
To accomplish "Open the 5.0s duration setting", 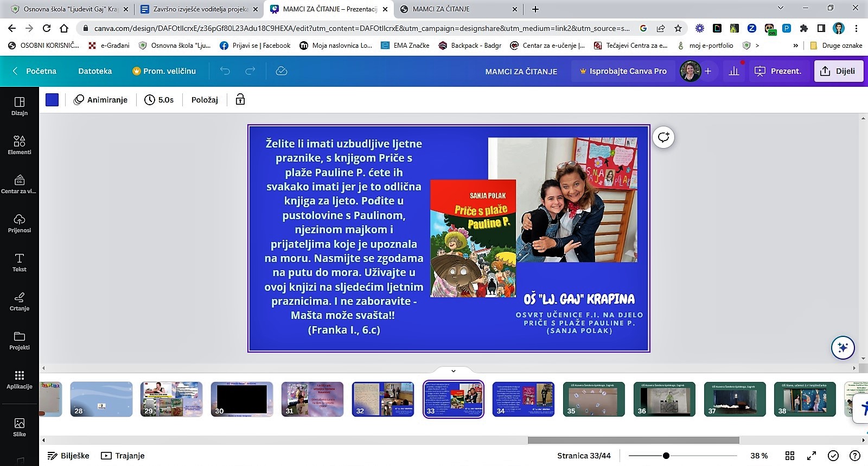I will click(x=159, y=100).
